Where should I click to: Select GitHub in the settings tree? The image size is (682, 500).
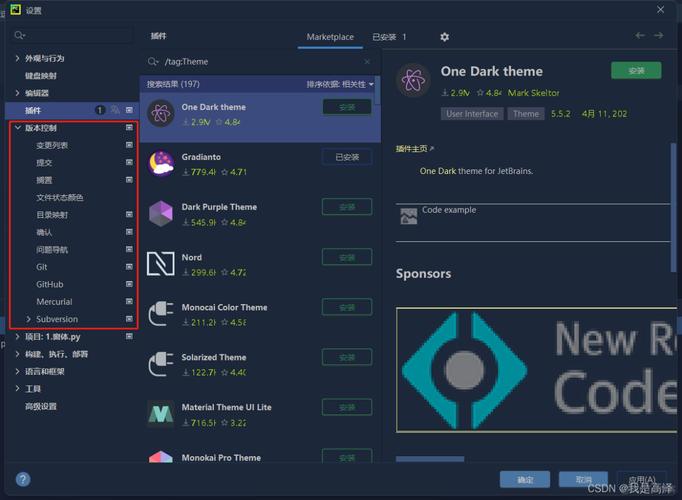50,284
